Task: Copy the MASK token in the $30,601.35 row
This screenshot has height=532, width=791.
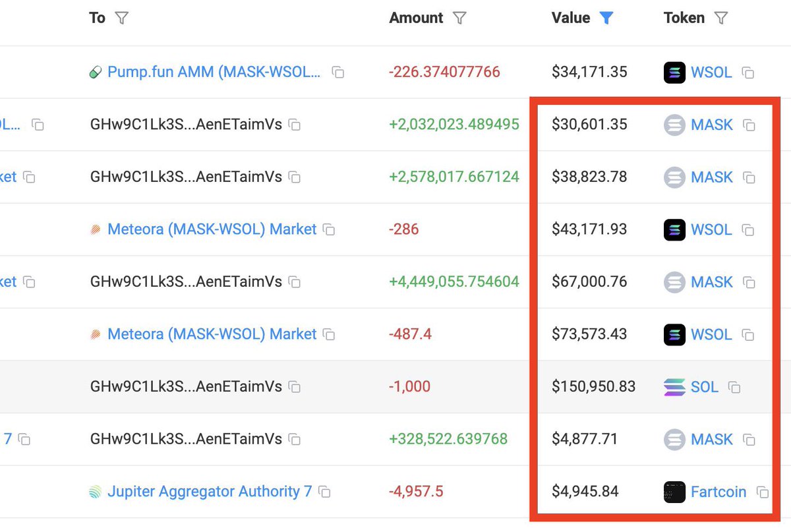Action: (x=749, y=125)
